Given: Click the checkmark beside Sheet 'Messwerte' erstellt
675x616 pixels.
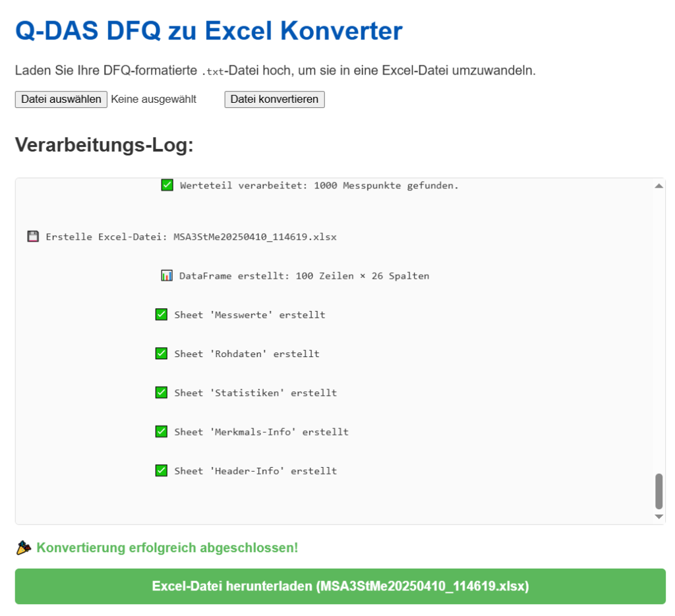Looking at the screenshot, I should [161, 314].
